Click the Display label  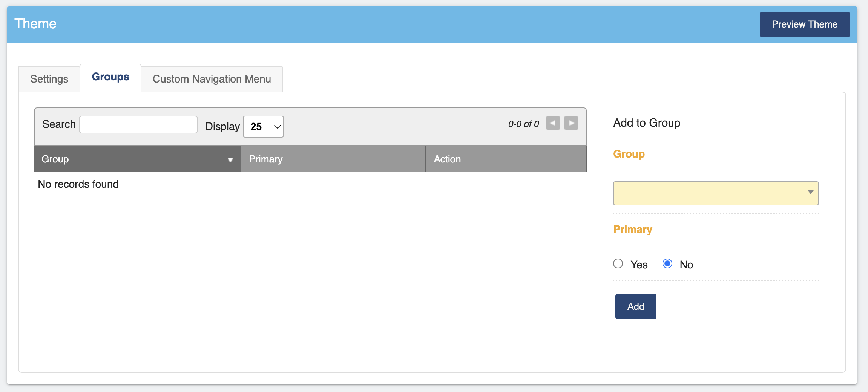tap(222, 127)
